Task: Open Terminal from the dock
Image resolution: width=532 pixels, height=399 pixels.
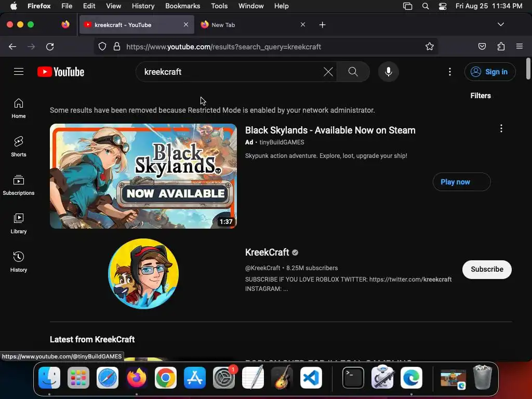Action: click(353, 378)
